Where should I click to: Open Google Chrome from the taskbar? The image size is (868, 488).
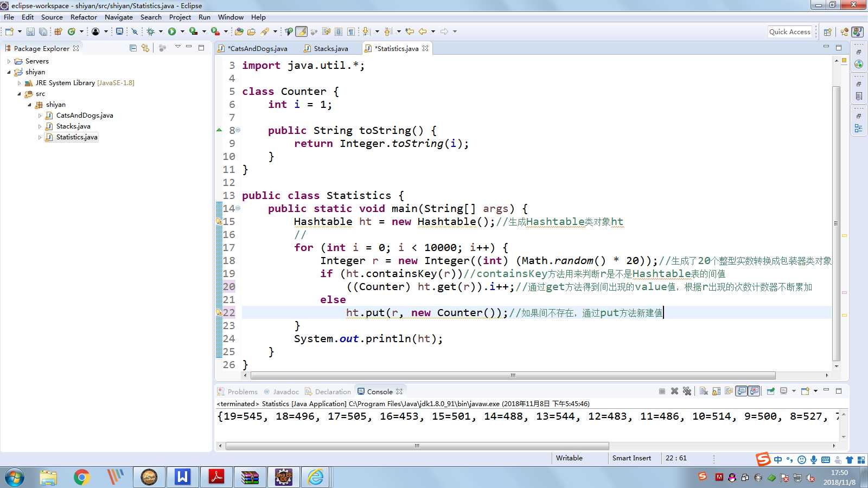(x=81, y=477)
